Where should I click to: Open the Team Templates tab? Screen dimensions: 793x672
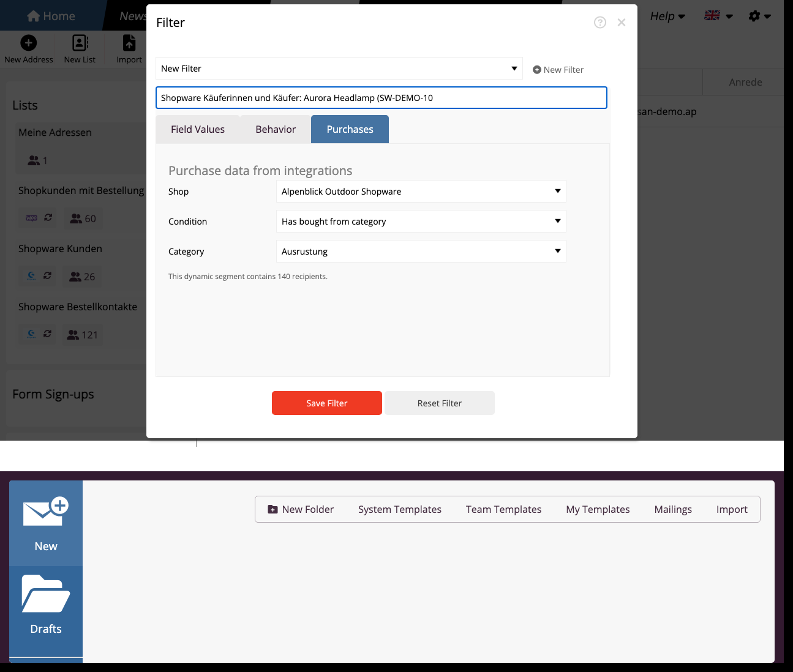(503, 509)
